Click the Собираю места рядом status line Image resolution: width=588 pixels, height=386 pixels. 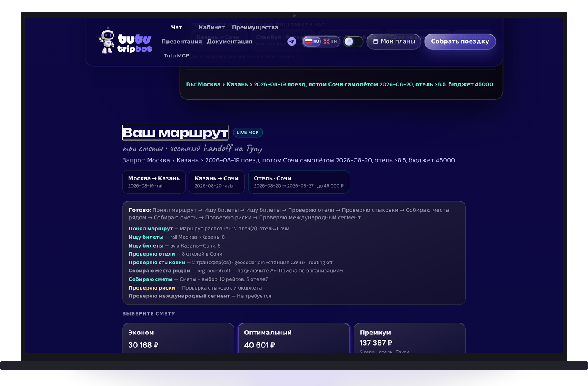point(236,271)
